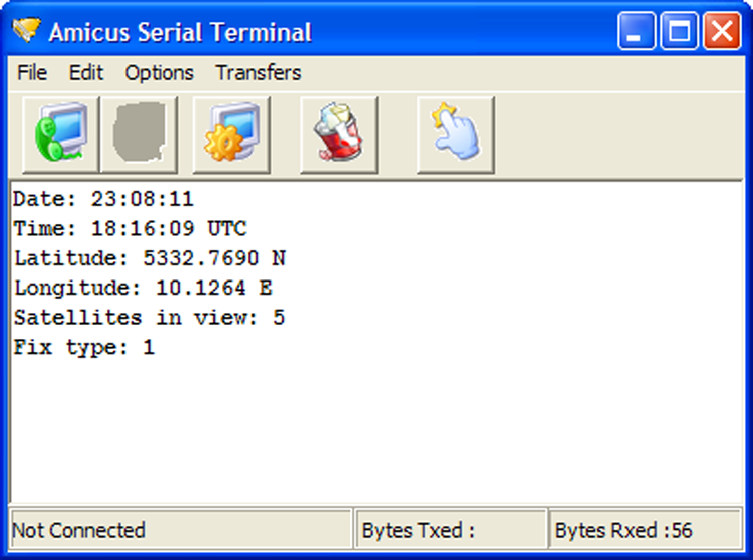Click the greyed-out disconnect toolbar button
This screenshot has width=753, height=560.
point(139,134)
